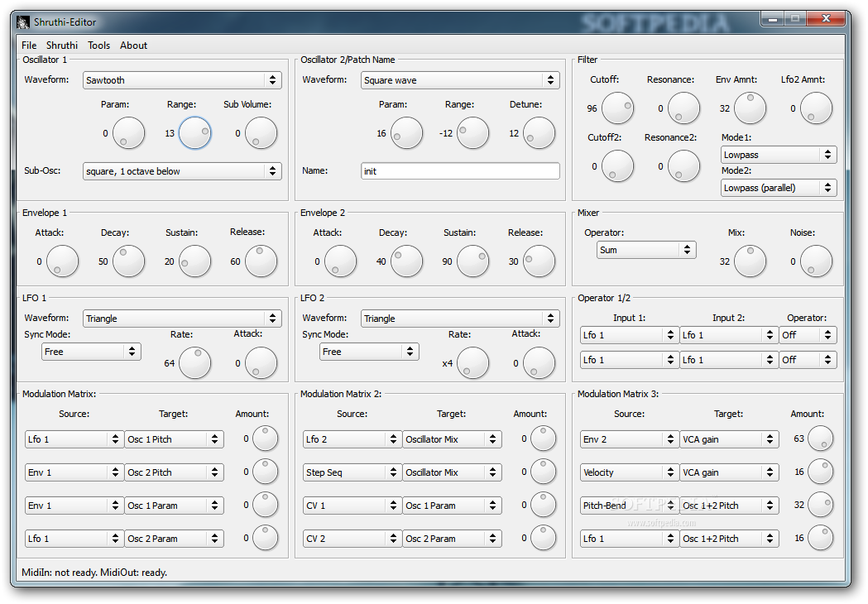Open the LFO 1 Sync Mode dropdown
The width and height of the screenshot is (868, 604).
coord(91,352)
